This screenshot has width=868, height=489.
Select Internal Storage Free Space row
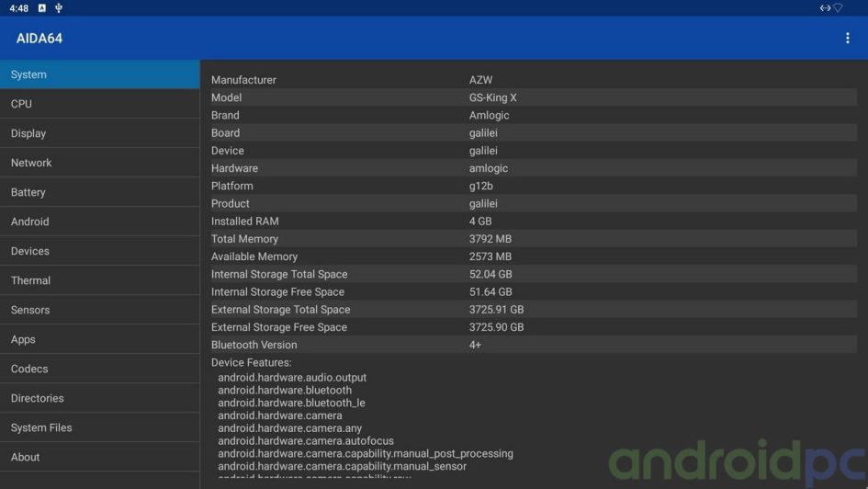(534, 292)
